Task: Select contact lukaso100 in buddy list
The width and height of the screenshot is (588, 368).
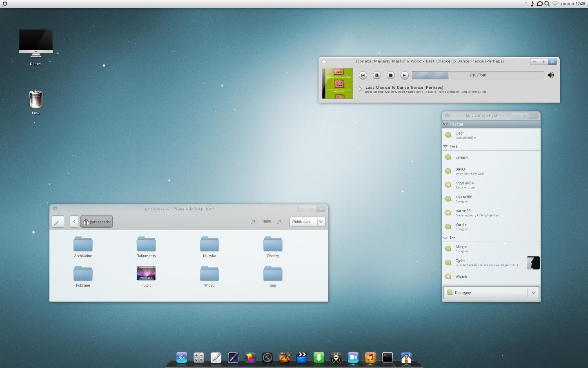Action: coord(491,199)
